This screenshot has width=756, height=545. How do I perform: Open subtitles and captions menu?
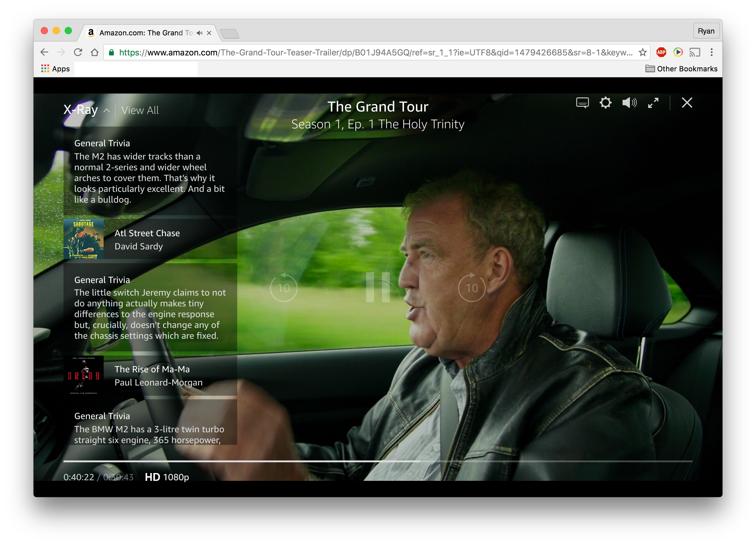click(582, 103)
